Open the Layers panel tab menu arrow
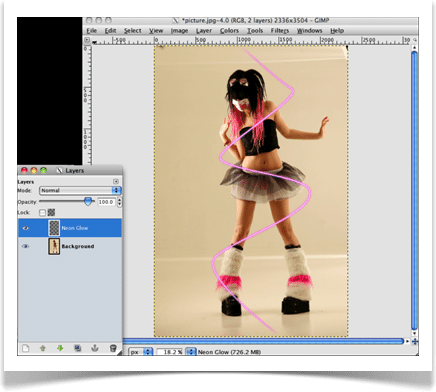 tap(116, 181)
